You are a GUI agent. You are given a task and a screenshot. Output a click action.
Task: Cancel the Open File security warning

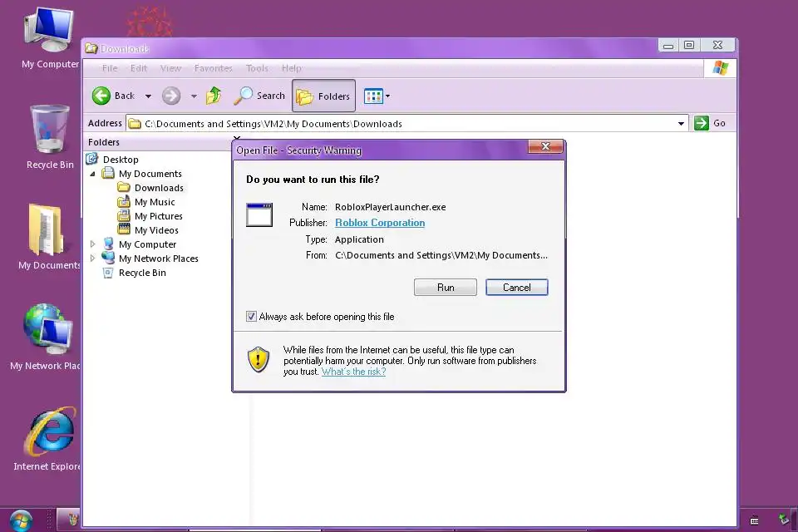coord(516,287)
